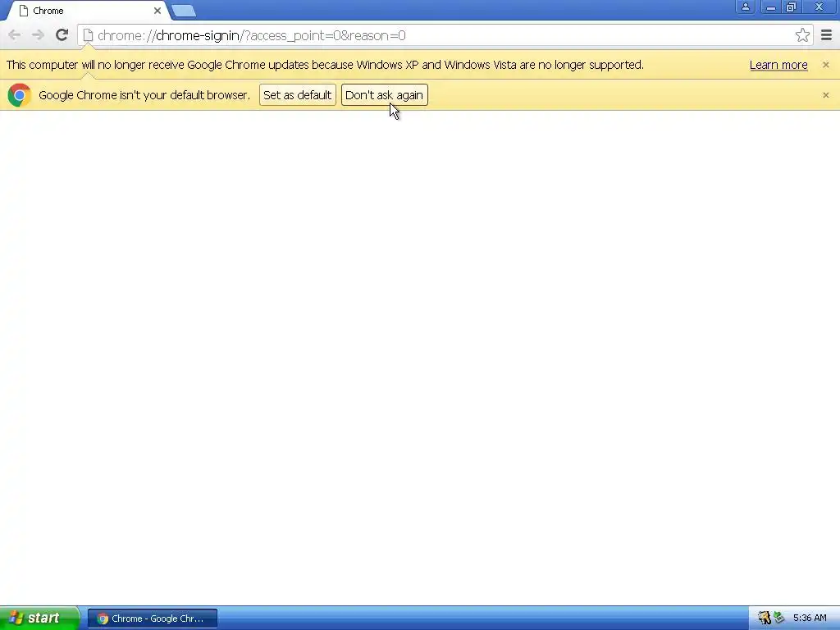Image resolution: width=840 pixels, height=630 pixels.
Task: Bookmark this page with the star icon
Action: pos(802,35)
